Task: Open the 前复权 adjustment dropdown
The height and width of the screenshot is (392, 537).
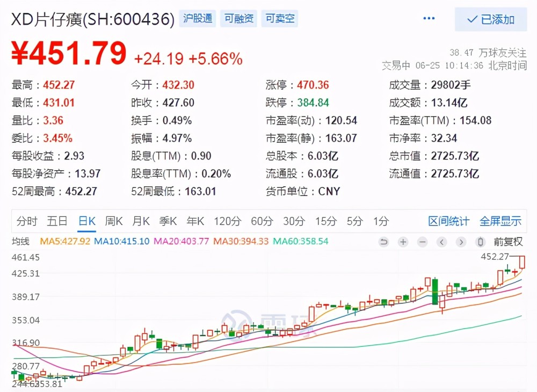Action: 508,242
